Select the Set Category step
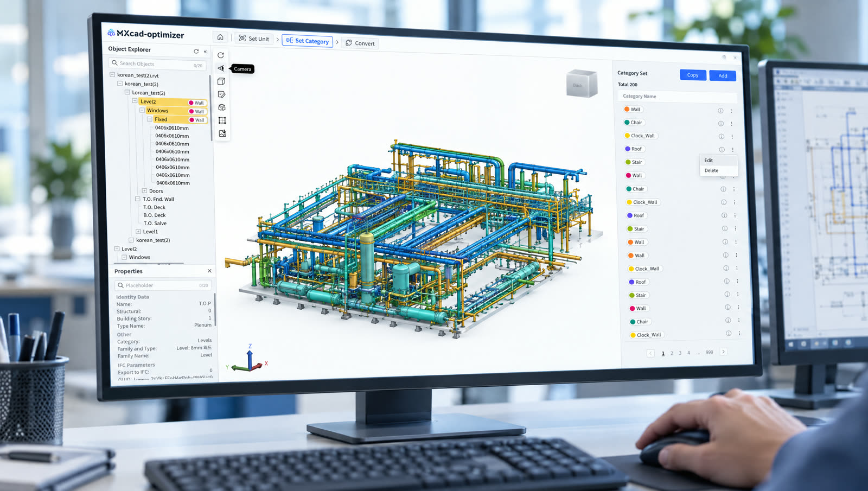 click(307, 41)
